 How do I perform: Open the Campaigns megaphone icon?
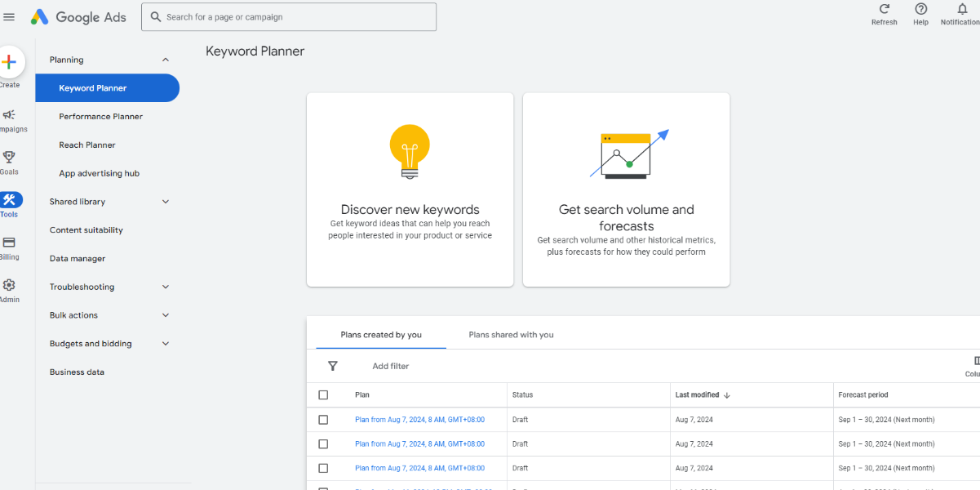[x=9, y=115]
